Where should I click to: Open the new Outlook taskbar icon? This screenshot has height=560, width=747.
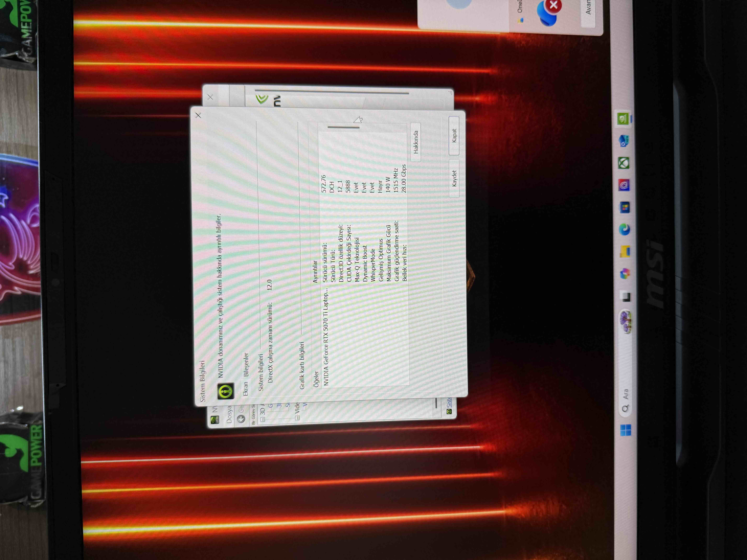(x=623, y=141)
